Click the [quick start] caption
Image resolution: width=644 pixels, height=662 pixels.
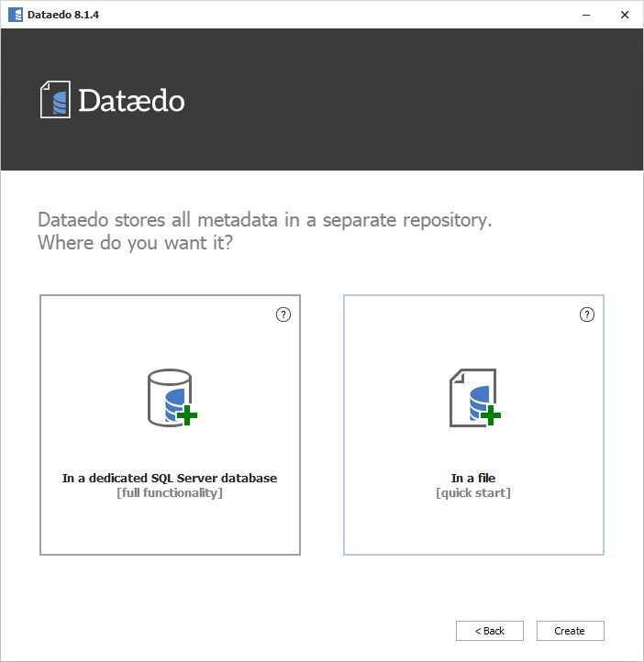coord(473,493)
